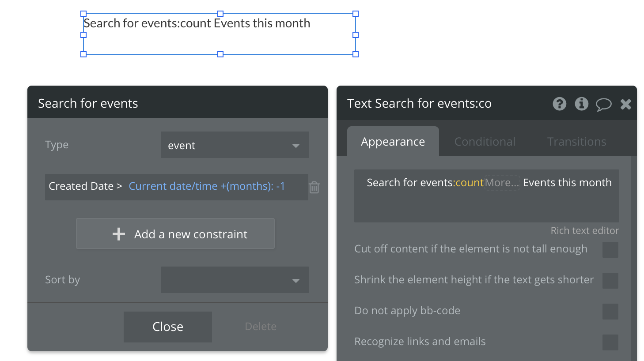
Task: Click the More... expression option
Action: 502,183
